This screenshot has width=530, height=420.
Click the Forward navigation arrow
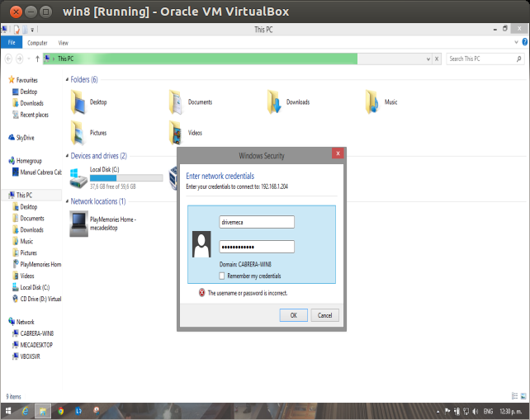point(20,59)
